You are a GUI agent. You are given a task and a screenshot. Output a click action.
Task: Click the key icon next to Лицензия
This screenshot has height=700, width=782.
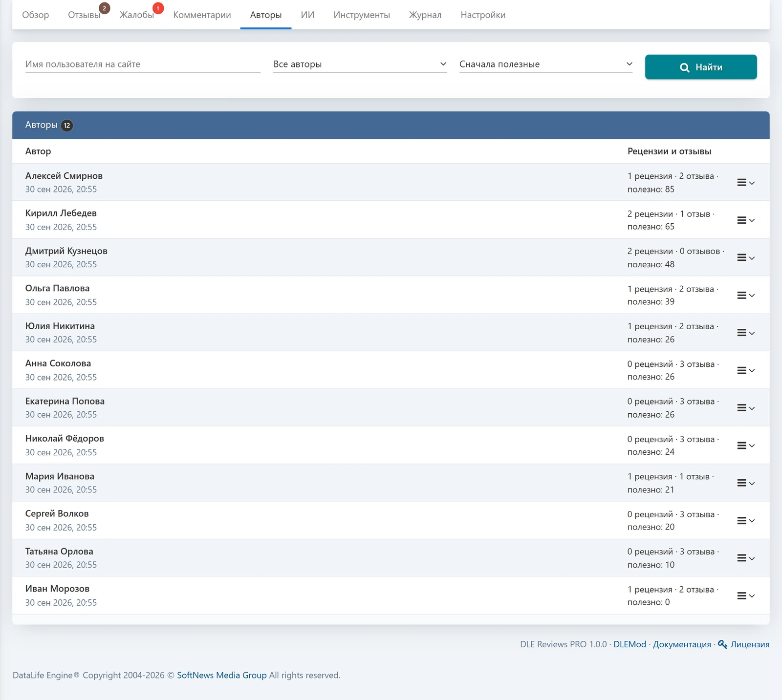(x=722, y=644)
